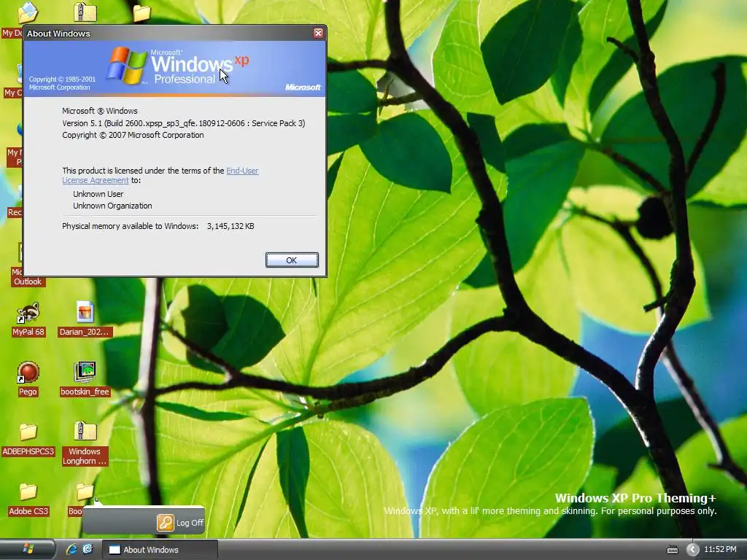Select the Pego shortcut icon
Screen dimensions: 747x560
(28, 379)
